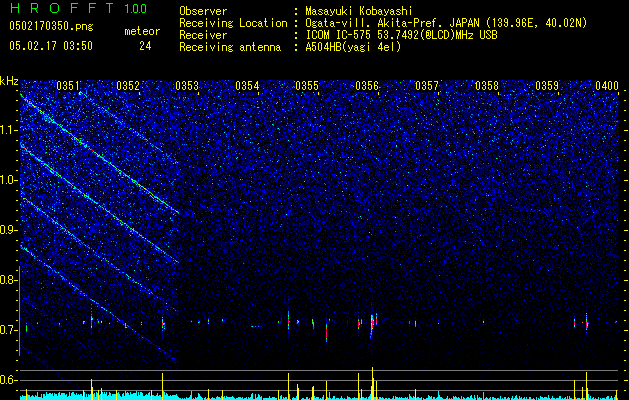Click the tallest yellow intensity spike near 0356

373,383
